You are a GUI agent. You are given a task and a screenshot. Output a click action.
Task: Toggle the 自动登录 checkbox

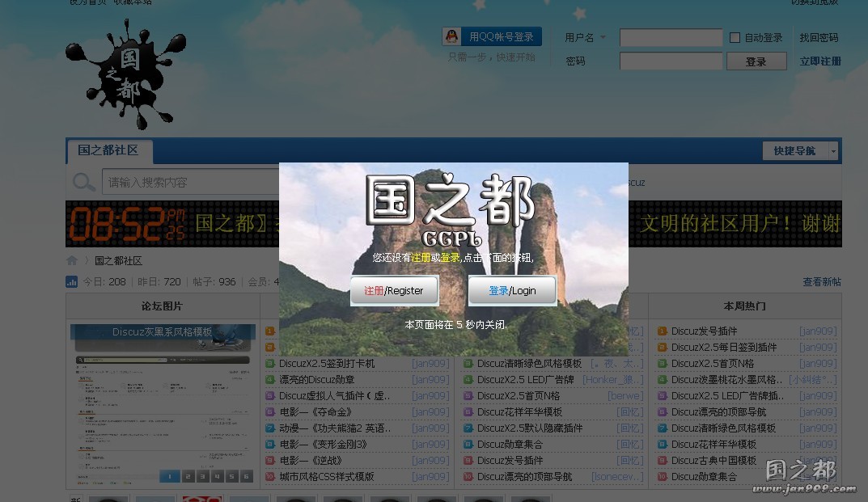click(x=735, y=38)
